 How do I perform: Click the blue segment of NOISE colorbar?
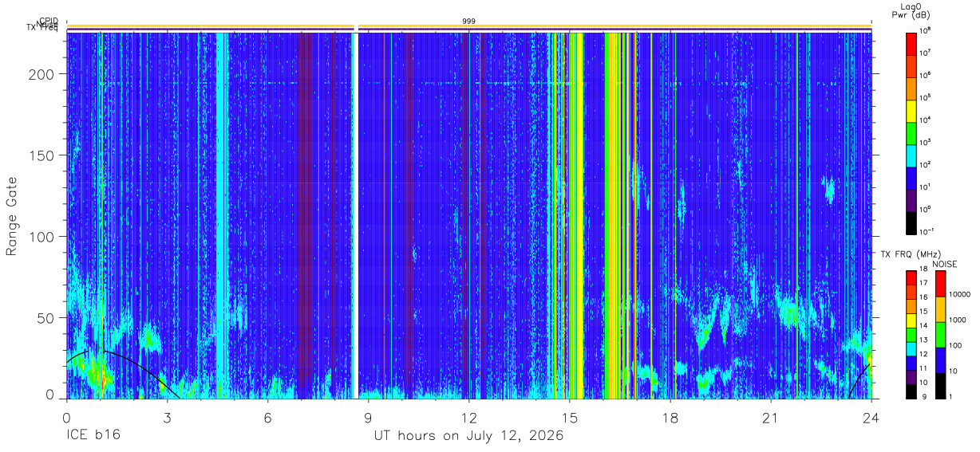click(x=940, y=360)
